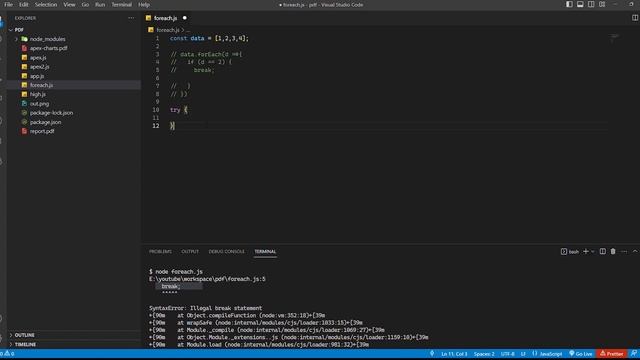The height and width of the screenshot is (360, 640).
Task: Switch to the Problems panel tab
Action: point(160,251)
